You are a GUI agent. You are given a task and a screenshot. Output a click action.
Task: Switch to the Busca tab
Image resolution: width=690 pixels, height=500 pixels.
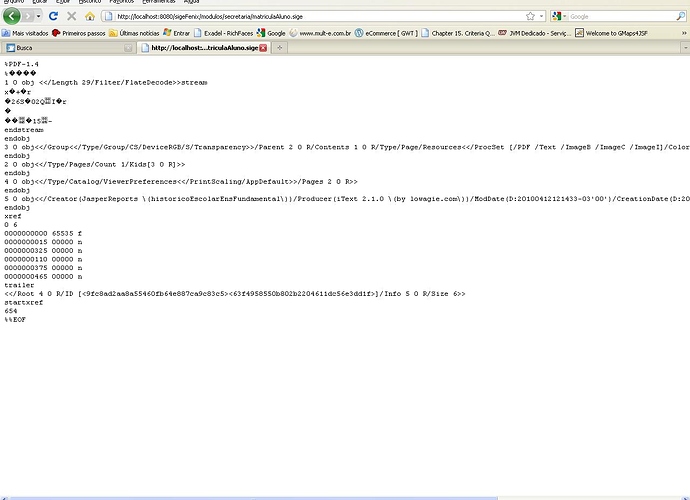coord(68,48)
